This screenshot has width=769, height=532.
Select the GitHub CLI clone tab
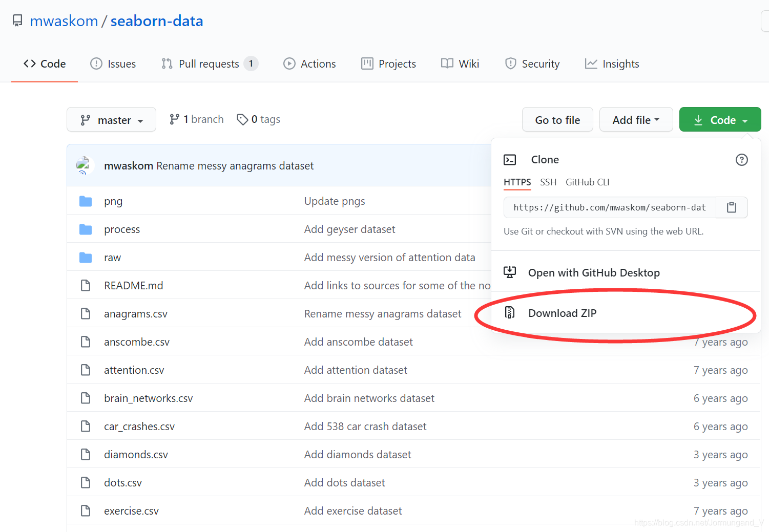tap(587, 182)
